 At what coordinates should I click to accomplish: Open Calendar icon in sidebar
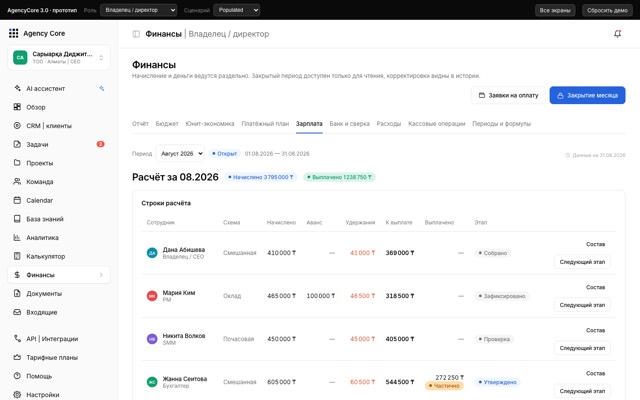click(17, 200)
